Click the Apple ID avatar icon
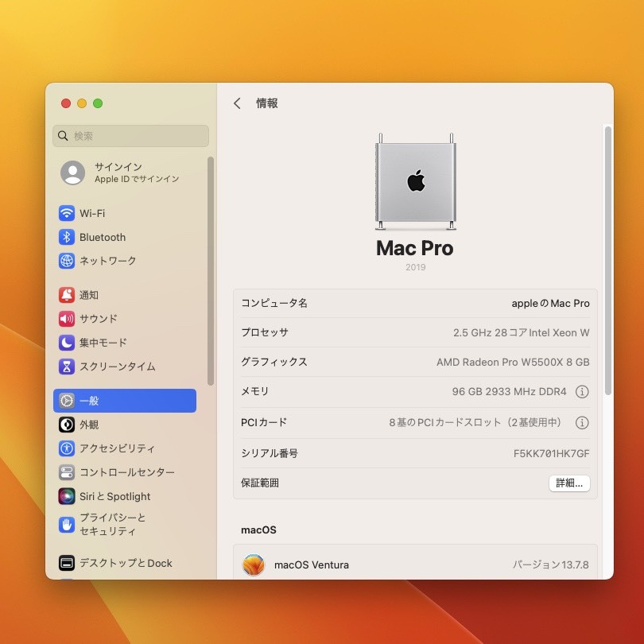Viewport: 644px width, 644px height. tap(72, 173)
